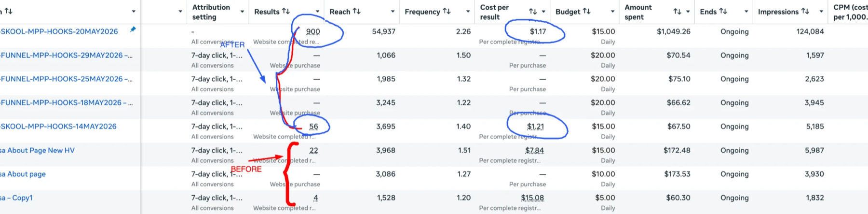Select the 54,937 reach cell
The height and width of the screenshot is (214, 868).
pyautogui.click(x=383, y=31)
